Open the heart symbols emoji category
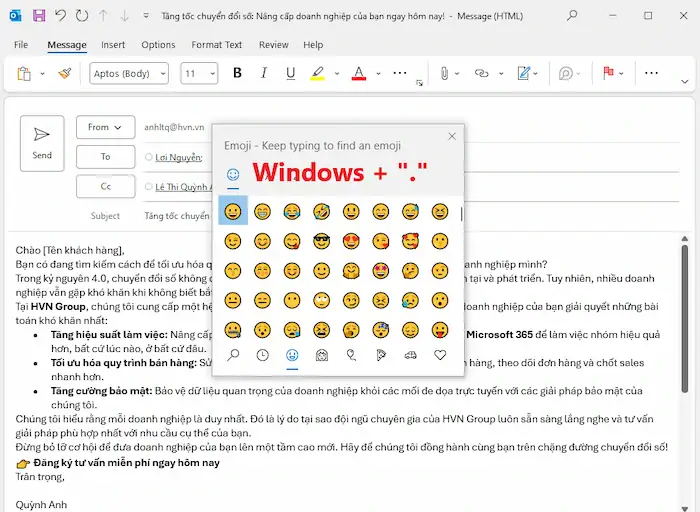Screen dimensions: 700x512 pos(440,354)
